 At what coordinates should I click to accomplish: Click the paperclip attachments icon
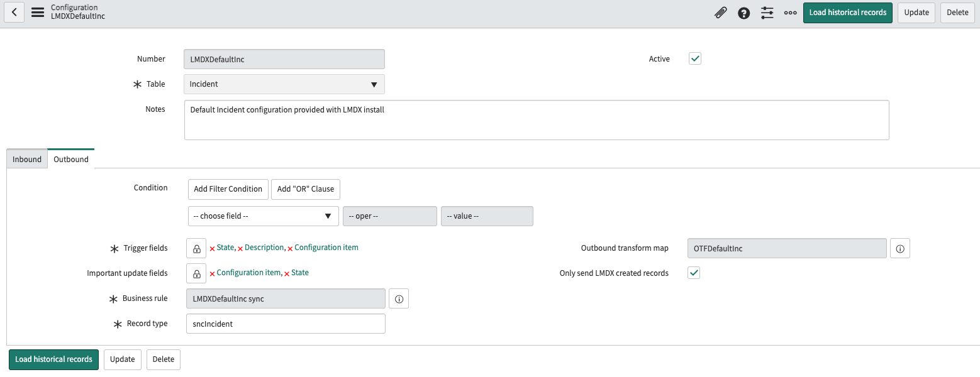720,13
